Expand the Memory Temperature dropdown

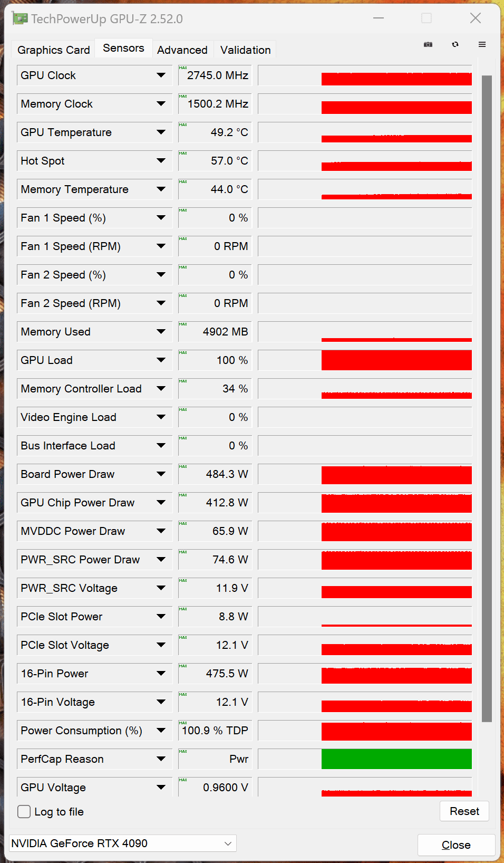point(161,189)
